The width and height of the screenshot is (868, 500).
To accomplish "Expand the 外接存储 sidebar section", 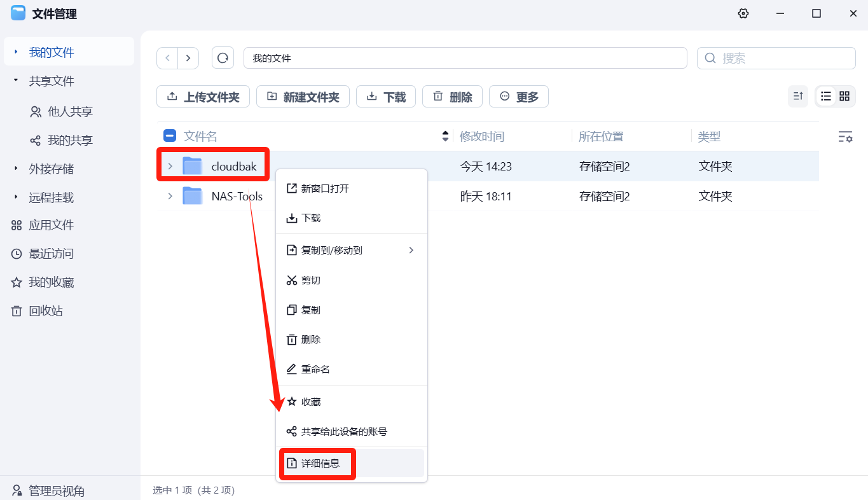I will click(x=16, y=169).
